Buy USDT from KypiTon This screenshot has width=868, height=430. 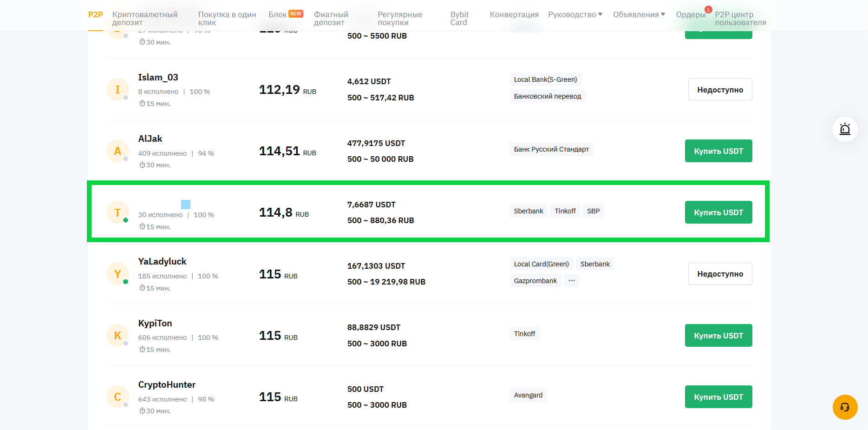[x=718, y=336]
